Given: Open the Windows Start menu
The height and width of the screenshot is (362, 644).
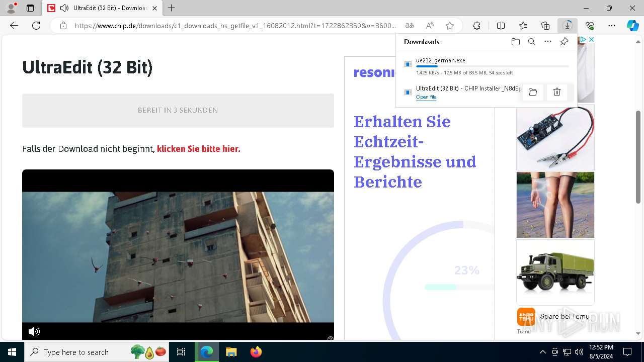Looking at the screenshot, I should pos(12,352).
